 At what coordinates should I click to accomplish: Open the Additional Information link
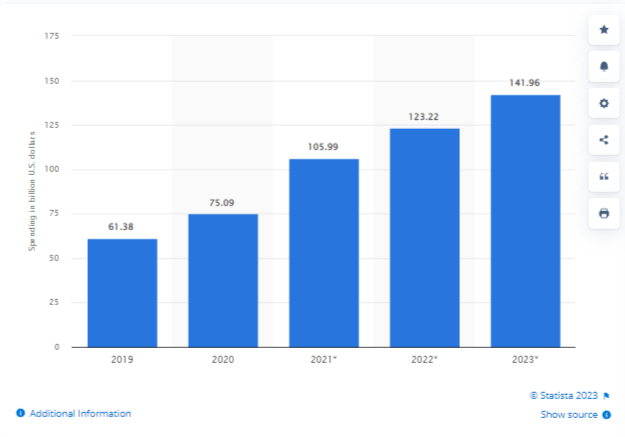click(80, 413)
